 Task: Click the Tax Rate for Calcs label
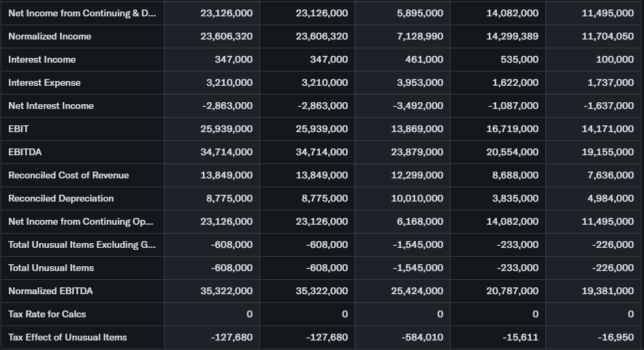(47, 315)
